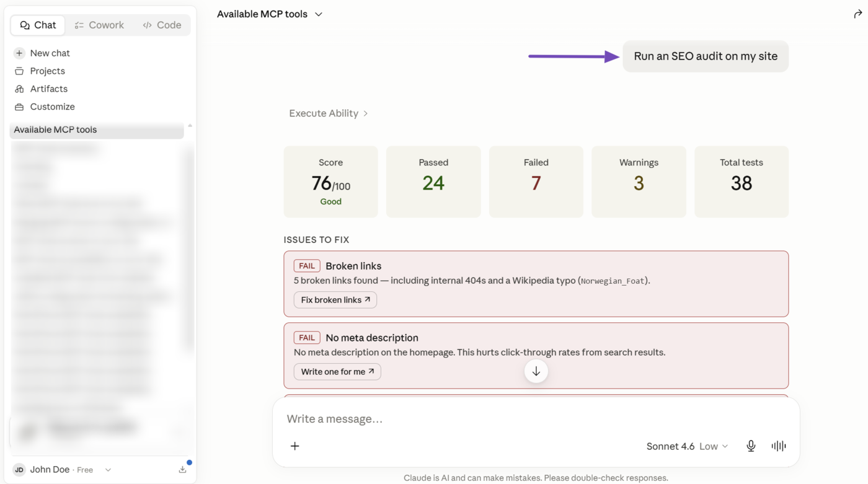This screenshot has width=868, height=484.
Task: Click the Run an SEO audit message
Action: 706,56
